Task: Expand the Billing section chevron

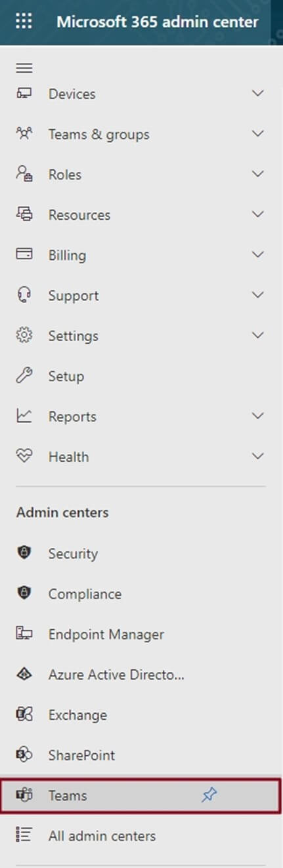Action: [258, 255]
